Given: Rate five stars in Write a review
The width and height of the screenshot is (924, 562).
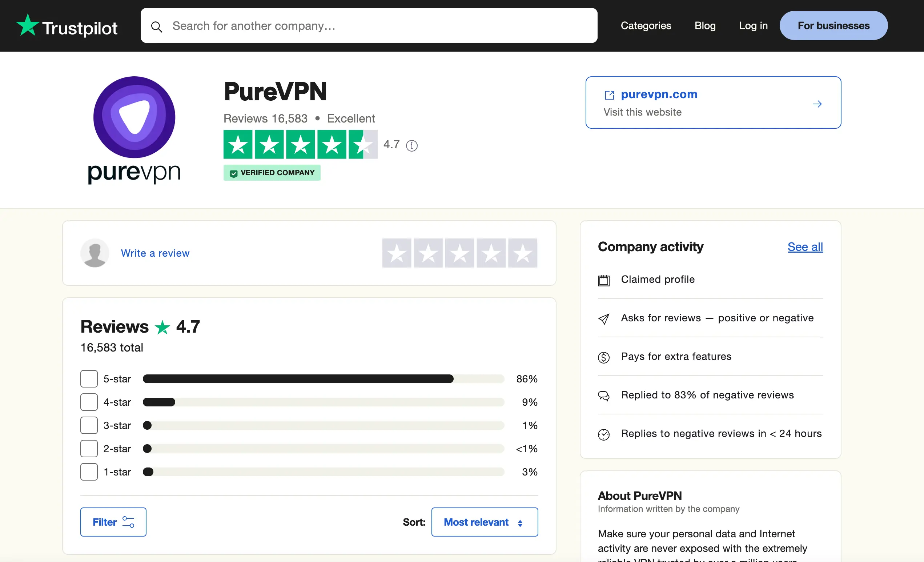Looking at the screenshot, I should pyautogui.click(x=522, y=253).
